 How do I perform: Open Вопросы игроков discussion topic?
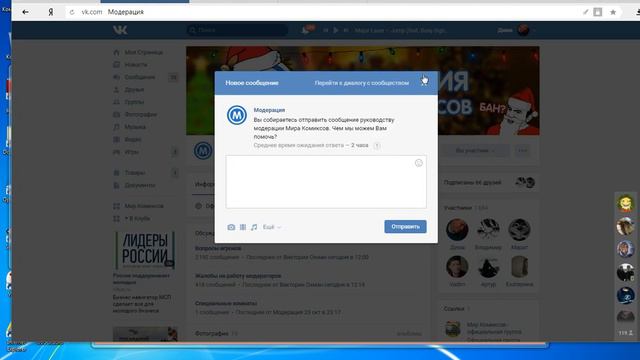(218, 248)
